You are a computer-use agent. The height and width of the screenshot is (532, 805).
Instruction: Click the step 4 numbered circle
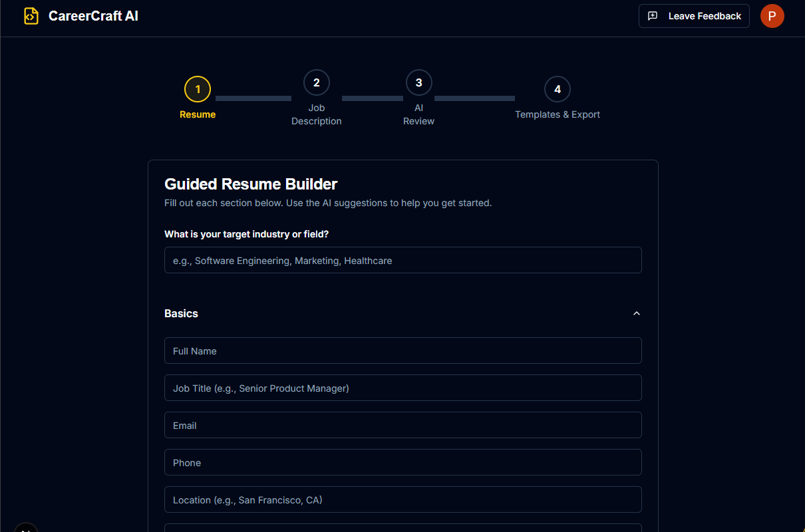point(558,89)
